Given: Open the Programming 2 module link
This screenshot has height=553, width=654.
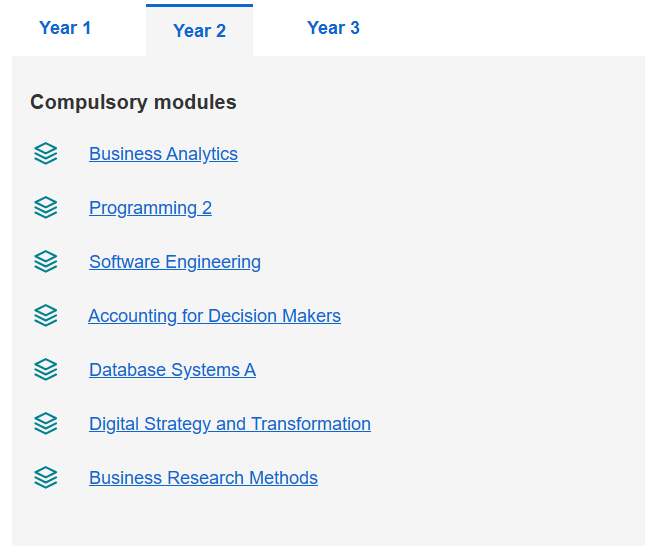Looking at the screenshot, I should [150, 208].
